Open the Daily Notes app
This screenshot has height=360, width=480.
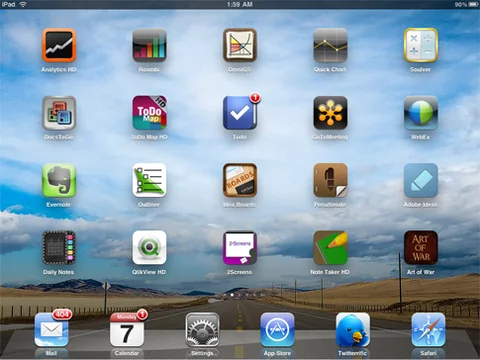pyautogui.click(x=59, y=248)
